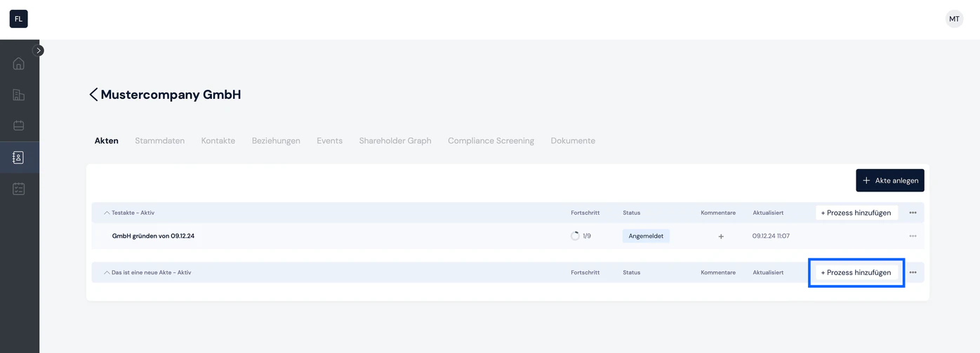Open the Shareholder Graph tab

click(395, 140)
